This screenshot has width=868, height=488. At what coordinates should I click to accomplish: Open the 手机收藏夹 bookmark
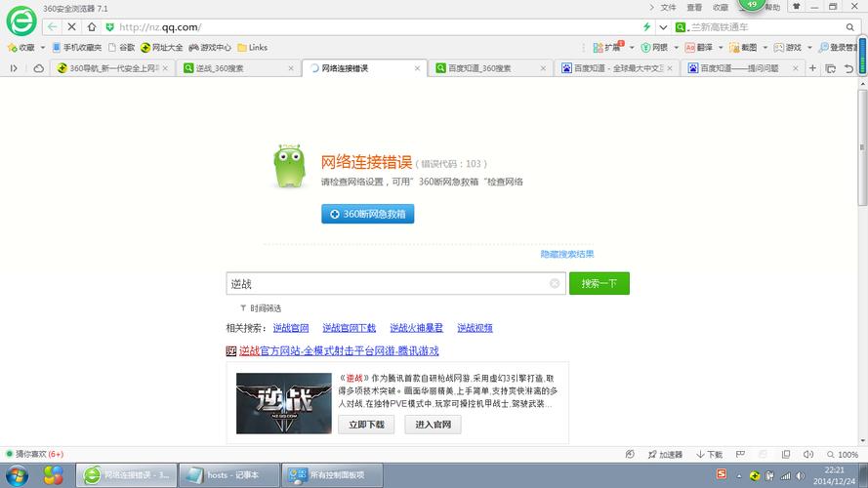pos(77,48)
